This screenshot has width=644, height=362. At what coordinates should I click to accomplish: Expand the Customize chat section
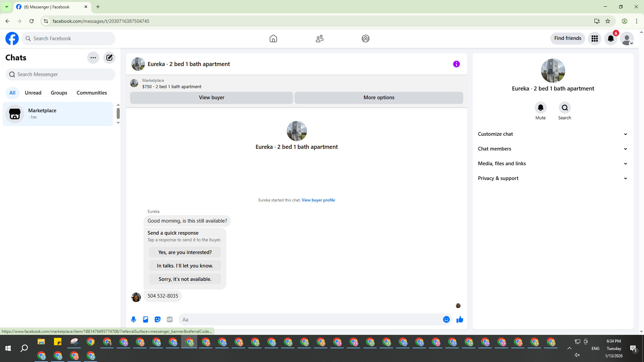553,134
